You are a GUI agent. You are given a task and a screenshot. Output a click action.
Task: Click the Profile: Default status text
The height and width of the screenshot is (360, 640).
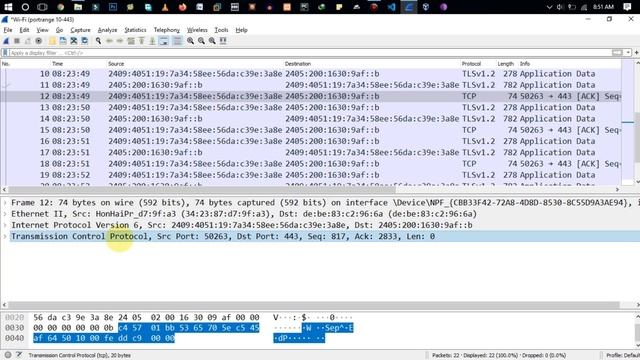[622, 355]
